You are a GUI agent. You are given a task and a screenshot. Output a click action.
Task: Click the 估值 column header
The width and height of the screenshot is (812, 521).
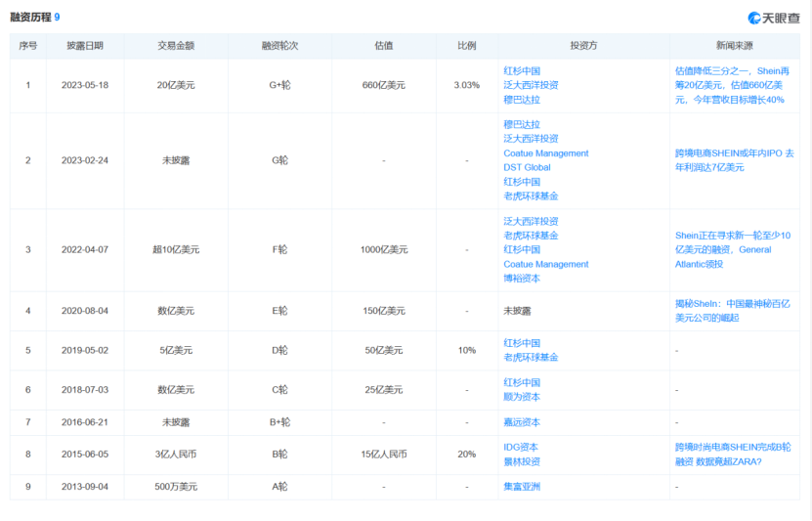click(384, 46)
